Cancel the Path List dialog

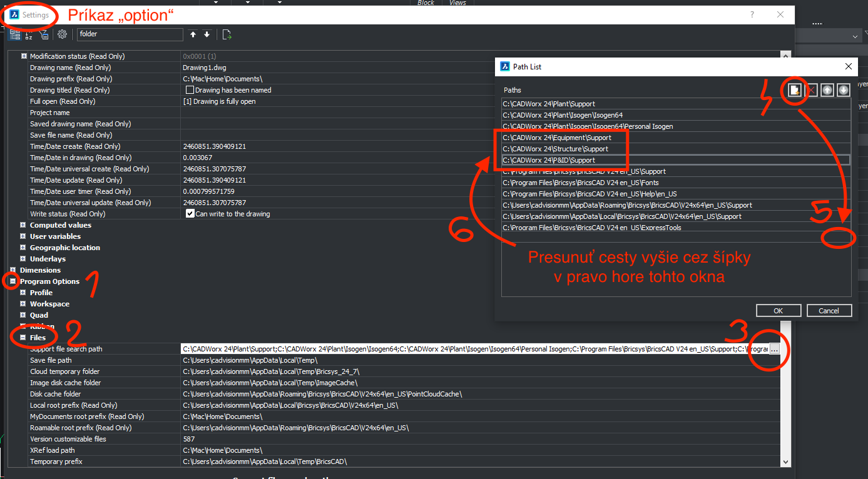tap(829, 311)
